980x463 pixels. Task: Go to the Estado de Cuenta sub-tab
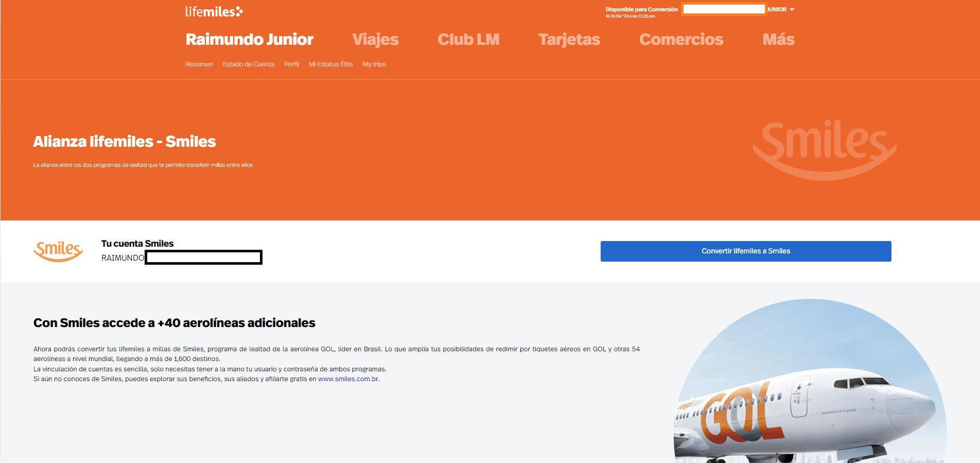pyautogui.click(x=249, y=64)
